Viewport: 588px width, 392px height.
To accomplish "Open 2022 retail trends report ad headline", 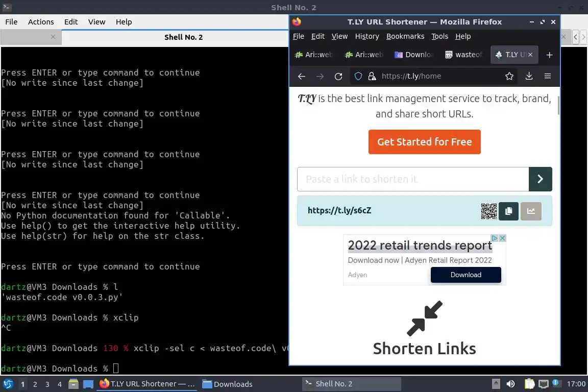I will coord(420,246).
